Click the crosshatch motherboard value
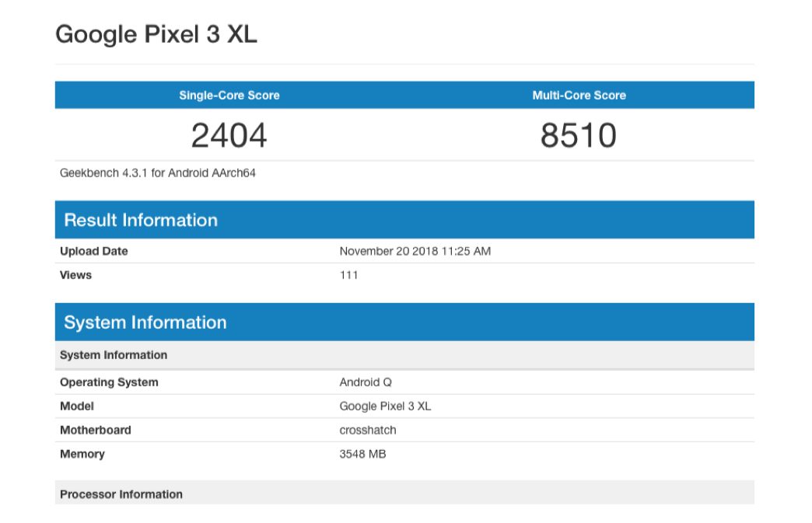Image resolution: width=812 pixels, height=523 pixels. point(368,430)
